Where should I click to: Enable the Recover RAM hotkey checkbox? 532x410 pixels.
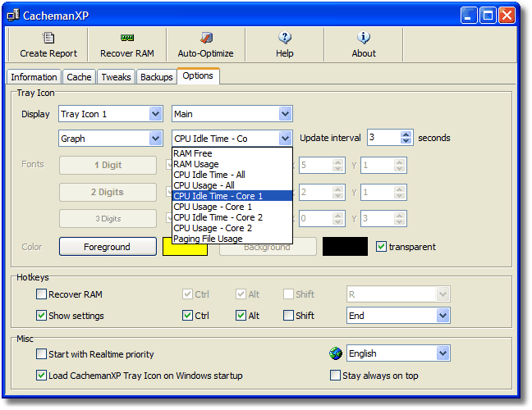click(41, 294)
